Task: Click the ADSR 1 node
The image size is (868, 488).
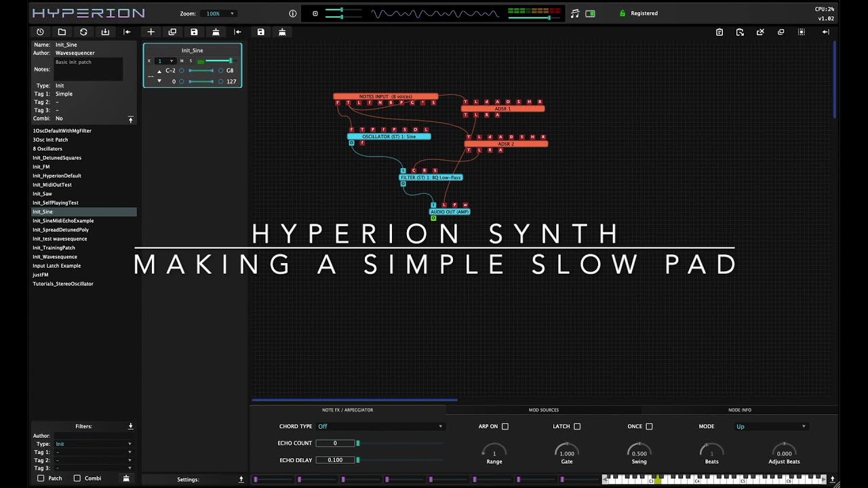Action: coord(502,108)
